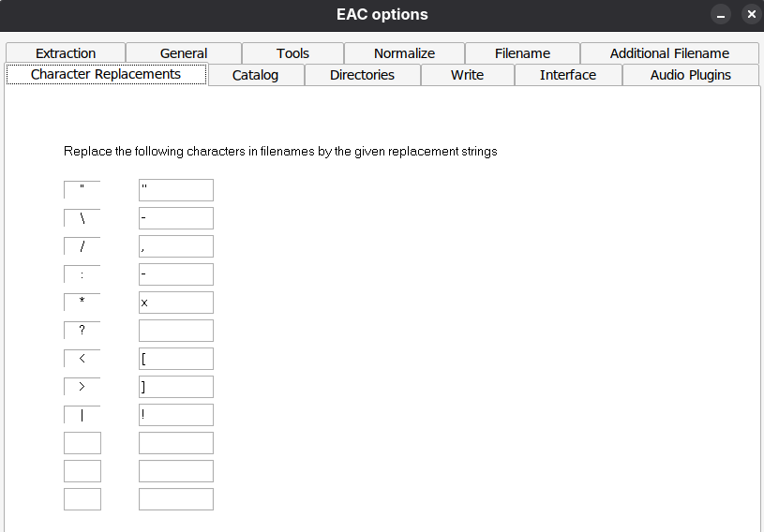The height and width of the screenshot is (532, 764).
Task: Click replacement field containing left square bracket
Action: click(176, 359)
